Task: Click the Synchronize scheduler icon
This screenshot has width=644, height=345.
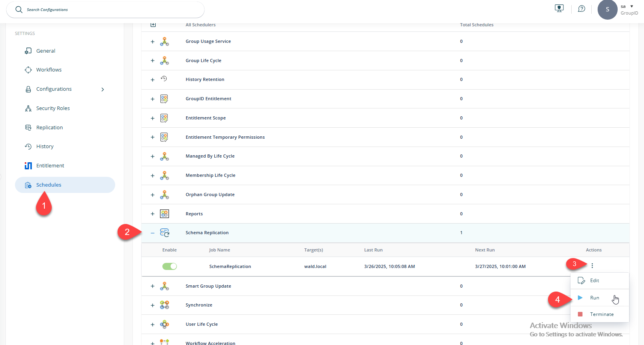Action: [164, 305]
